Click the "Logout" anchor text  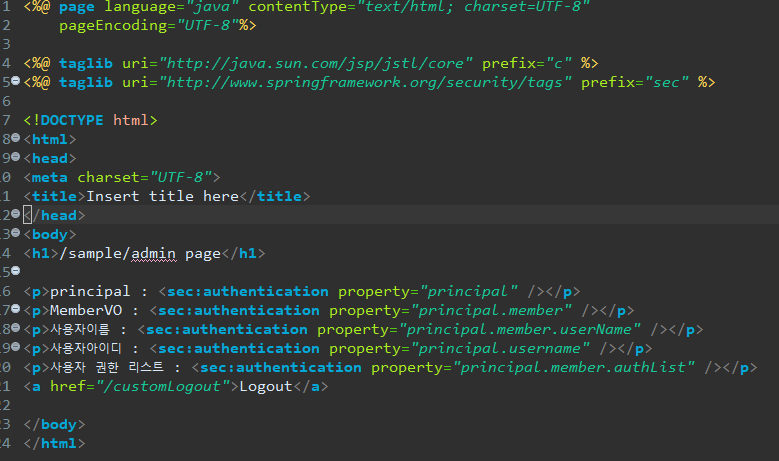click(266, 386)
